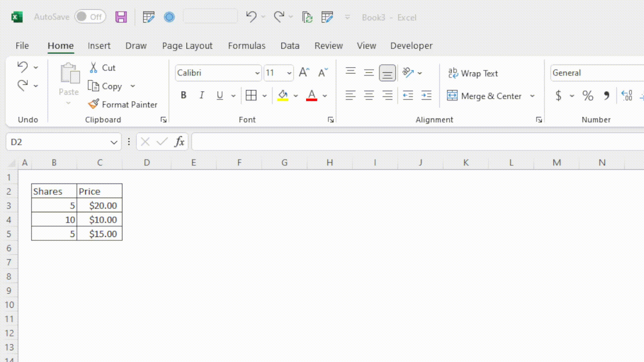
Task: Activate Format Painter
Action: point(123,104)
